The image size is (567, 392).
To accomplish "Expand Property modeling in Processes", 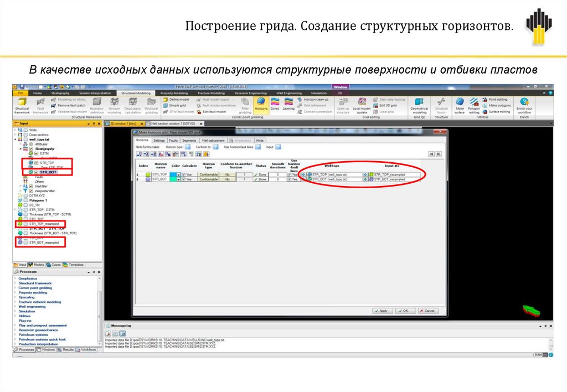I will (15, 292).
